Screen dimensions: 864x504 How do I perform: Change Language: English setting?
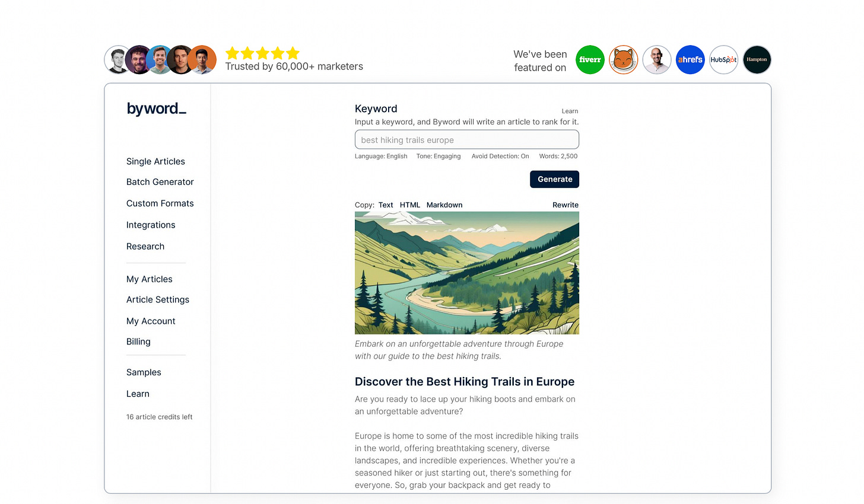381,157
